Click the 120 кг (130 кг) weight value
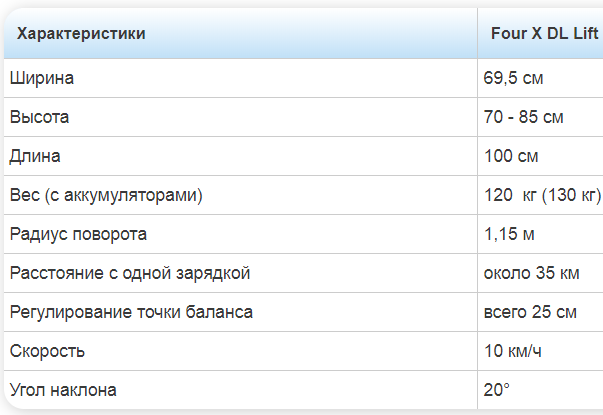603x415 pixels. pyautogui.click(x=541, y=195)
